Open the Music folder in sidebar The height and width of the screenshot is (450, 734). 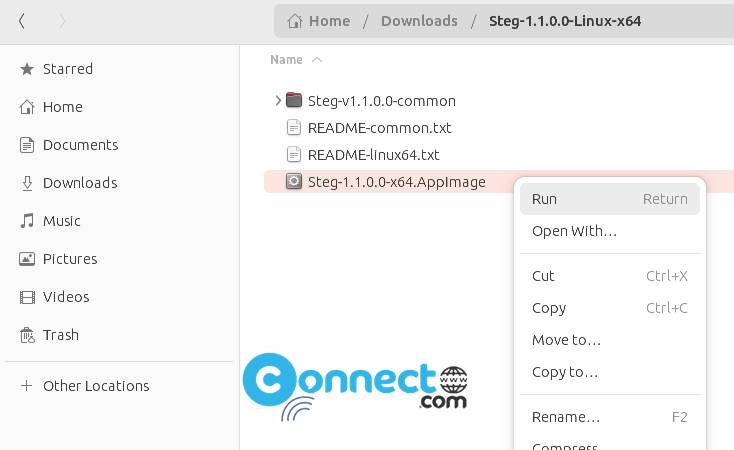(x=50, y=221)
